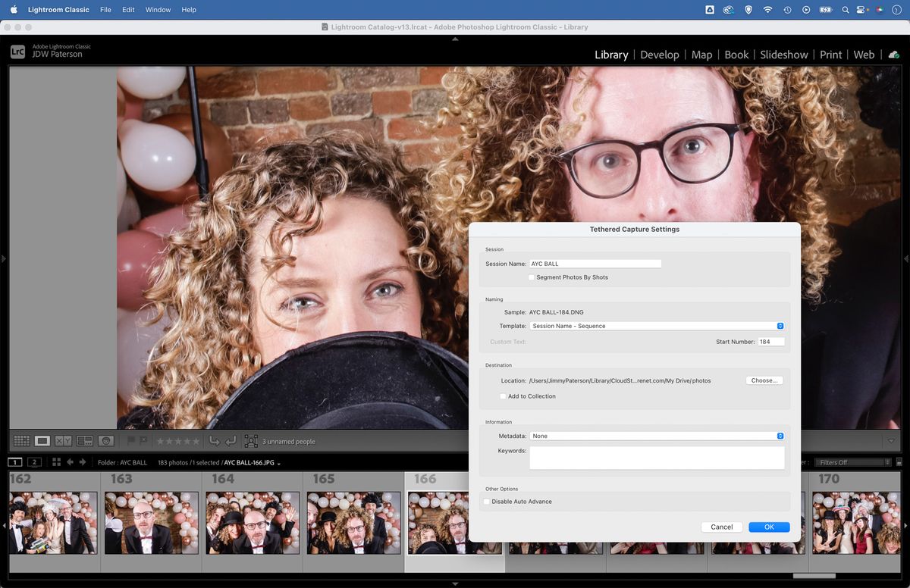The image size is (910, 588).
Task: Give the photo a five-star rating
Action: [196, 440]
